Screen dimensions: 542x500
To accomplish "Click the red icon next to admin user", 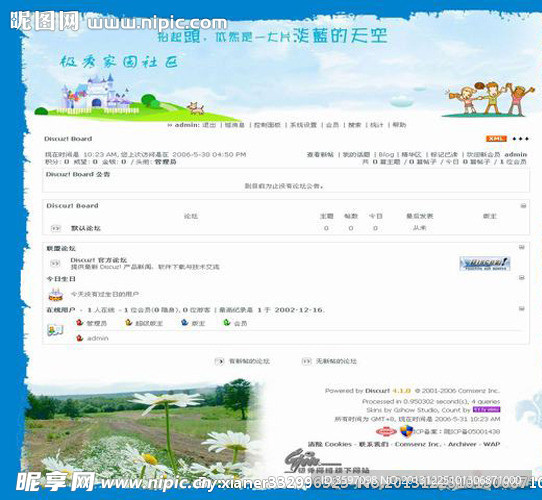I will (80, 338).
